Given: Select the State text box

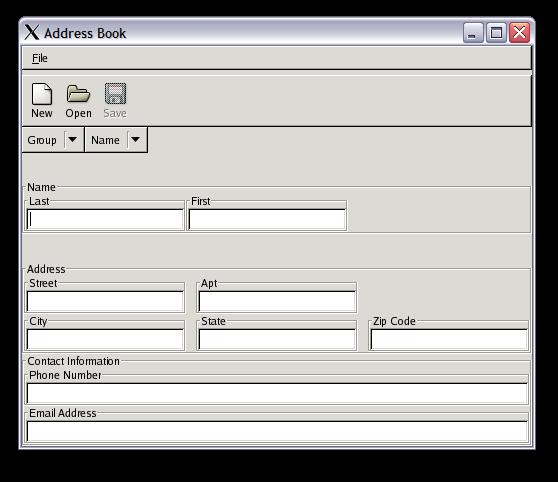Looking at the screenshot, I should [277, 339].
